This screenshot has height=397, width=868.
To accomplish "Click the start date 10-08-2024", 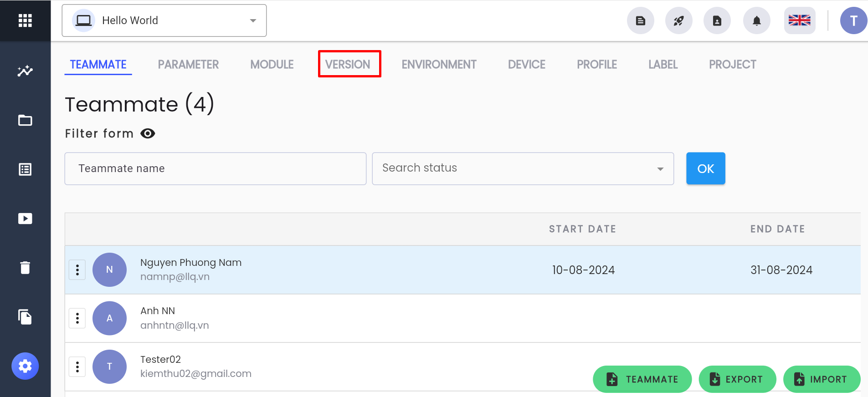I will click(583, 270).
